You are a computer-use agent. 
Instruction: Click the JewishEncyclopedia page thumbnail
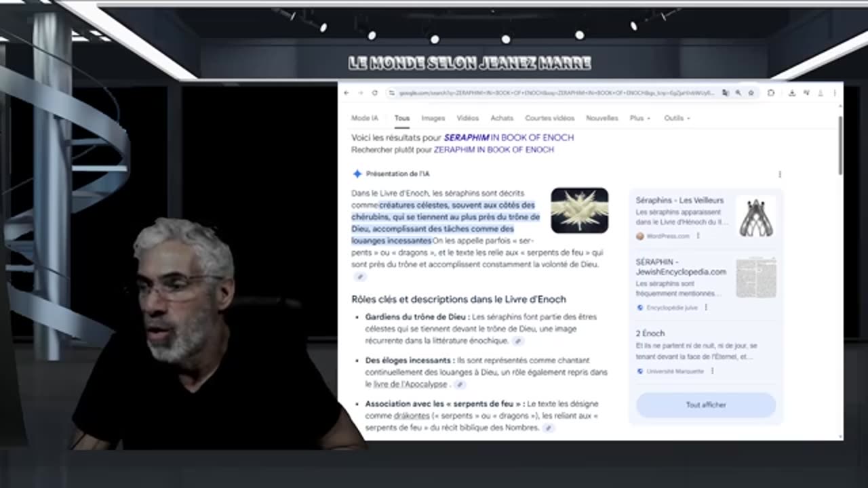pyautogui.click(x=756, y=277)
